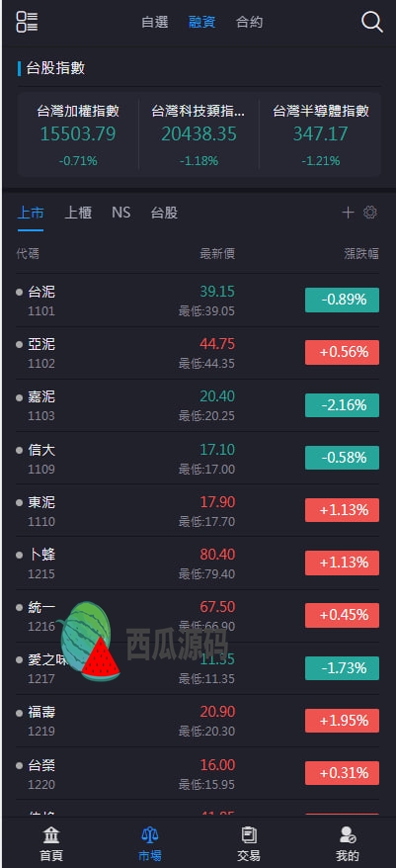Switch to the 合約 tab
396x868 pixels.
click(x=250, y=22)
